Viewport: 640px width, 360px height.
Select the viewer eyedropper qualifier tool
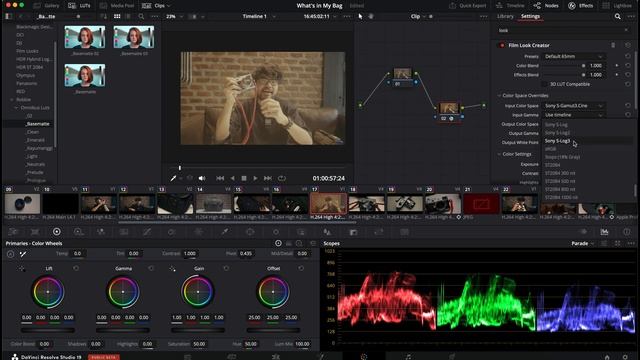(173, 178)
